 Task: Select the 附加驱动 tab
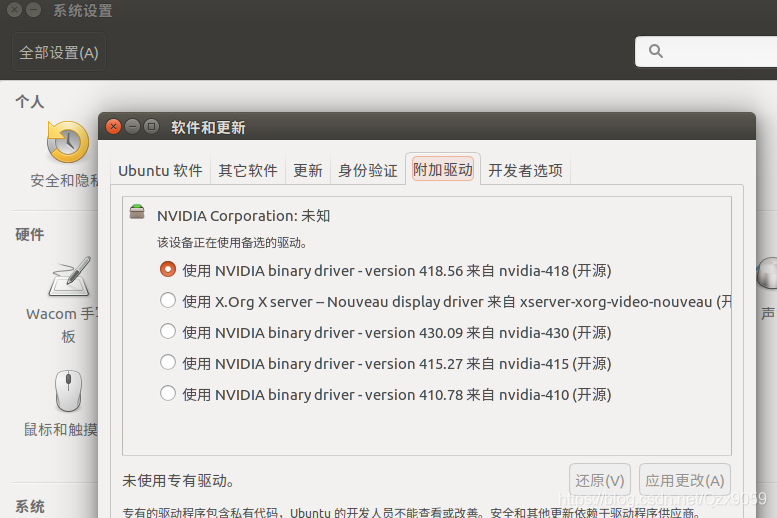point(443,170)
